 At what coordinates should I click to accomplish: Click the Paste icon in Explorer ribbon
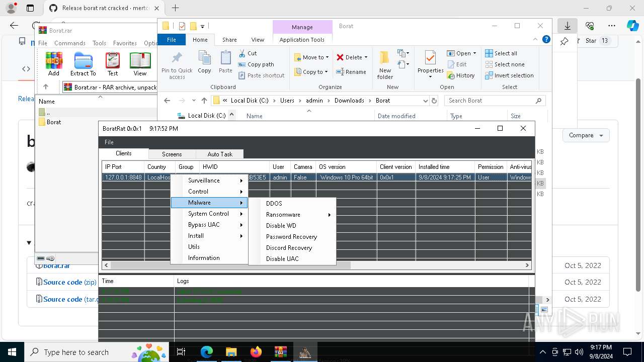tap(225, 62)
